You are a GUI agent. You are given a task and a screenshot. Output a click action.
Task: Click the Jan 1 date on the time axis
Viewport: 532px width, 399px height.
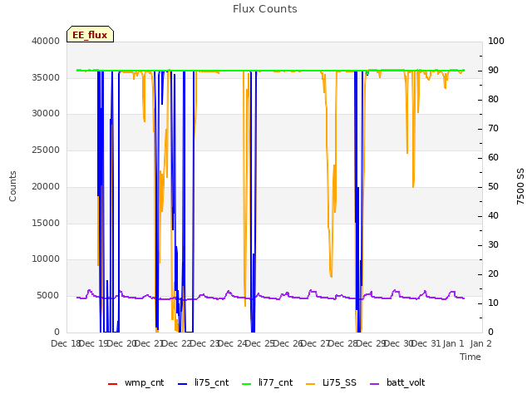[x=454, y=343]
